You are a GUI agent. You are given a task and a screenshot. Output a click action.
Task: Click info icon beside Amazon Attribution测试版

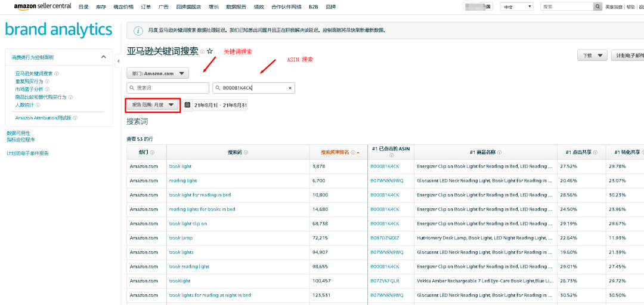[x=75, y=118]
